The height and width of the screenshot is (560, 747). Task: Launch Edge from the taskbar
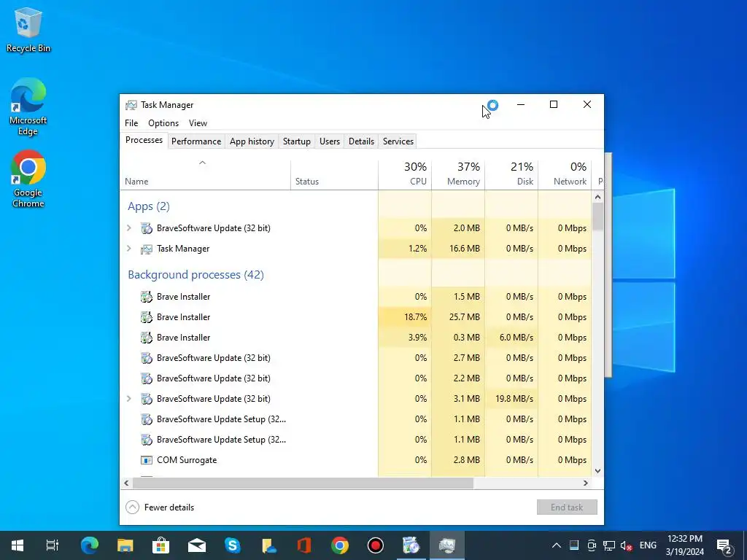click(x=90, y=545)
